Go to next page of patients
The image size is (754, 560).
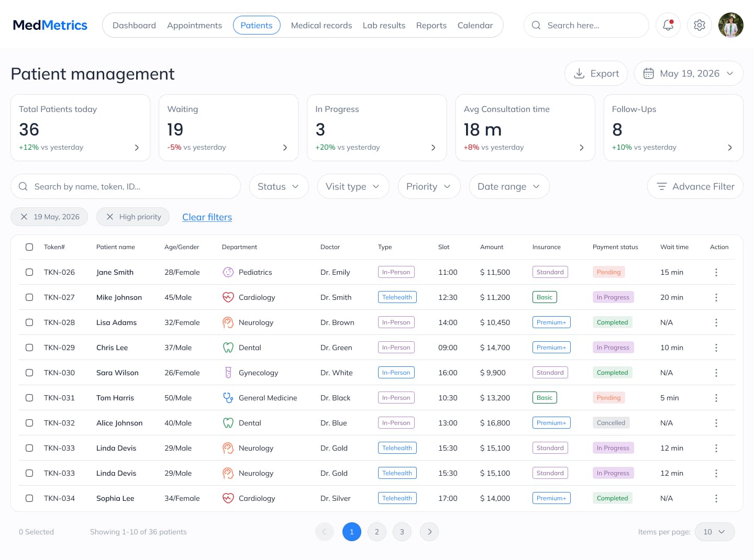tap(429, 532)
